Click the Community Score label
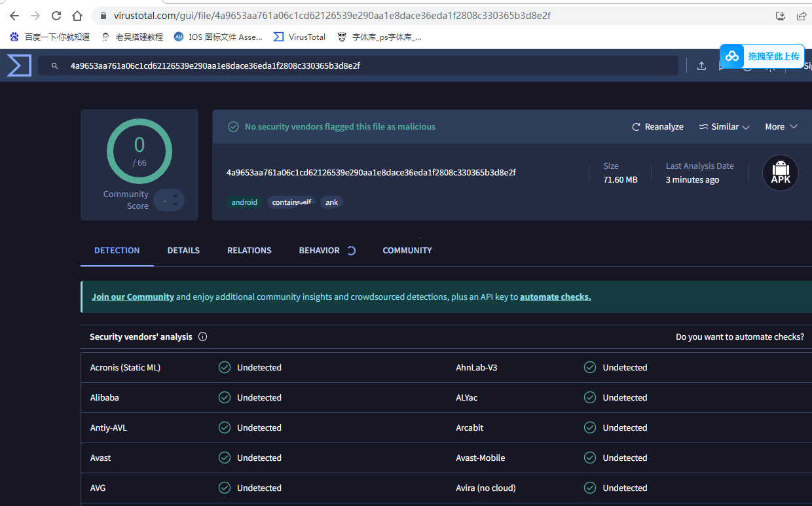Screen dimensions: 812x506 click(126, 200)
